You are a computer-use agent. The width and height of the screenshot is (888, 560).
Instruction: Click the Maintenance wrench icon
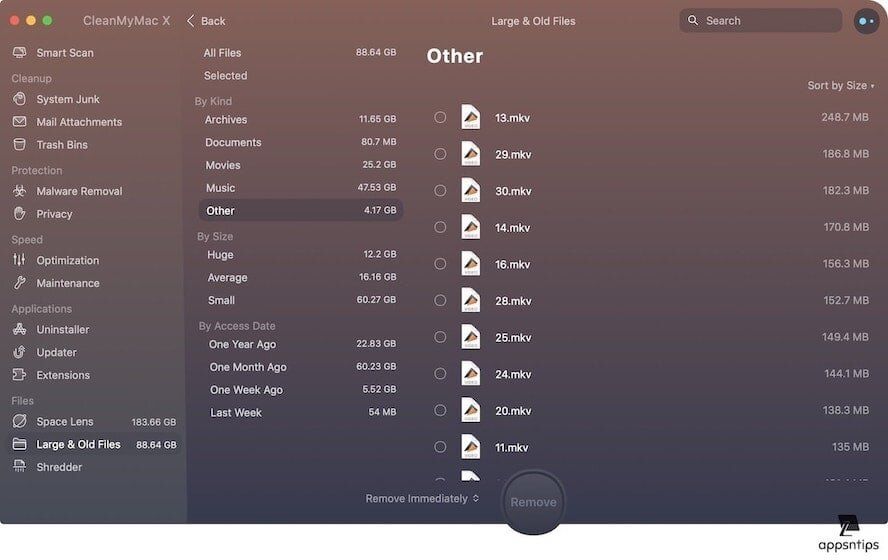click(x=19, y=283)
